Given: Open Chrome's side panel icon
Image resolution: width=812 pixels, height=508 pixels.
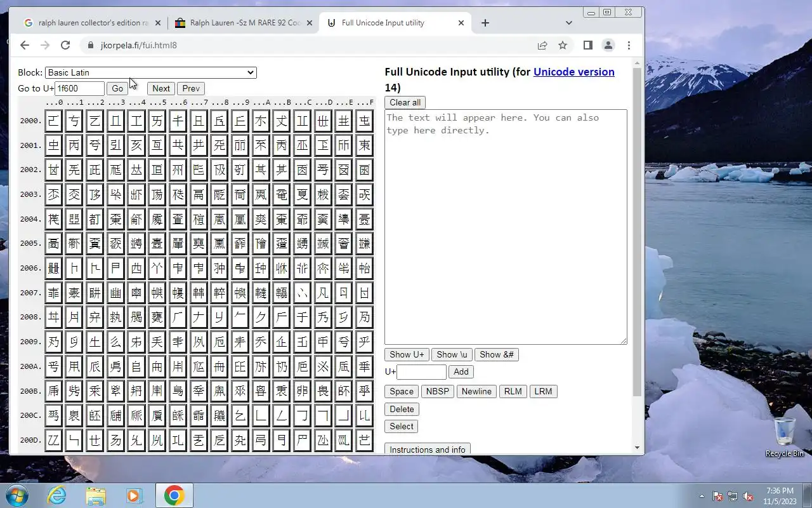Looking at the screenshot, I should [588, 45].
